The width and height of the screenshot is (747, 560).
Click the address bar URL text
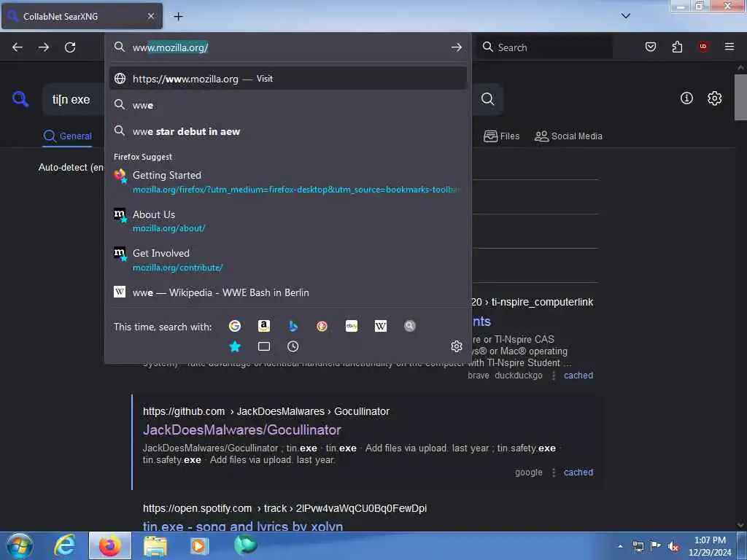coord(170,47)
